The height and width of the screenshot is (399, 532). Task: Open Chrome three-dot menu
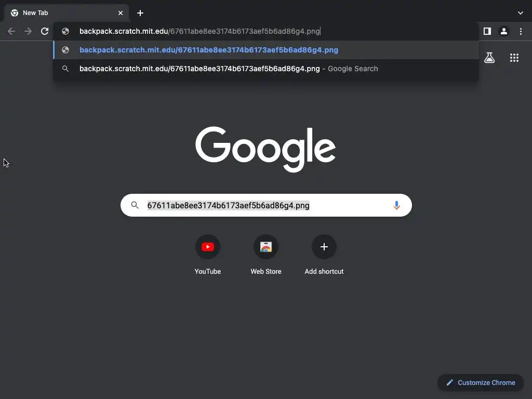point(521,31)
